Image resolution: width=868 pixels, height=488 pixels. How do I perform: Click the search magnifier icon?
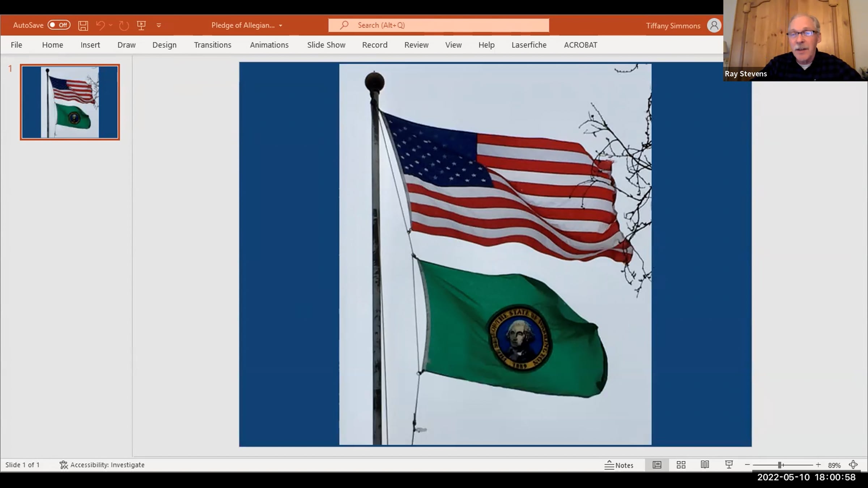click(x=344, y=25)
